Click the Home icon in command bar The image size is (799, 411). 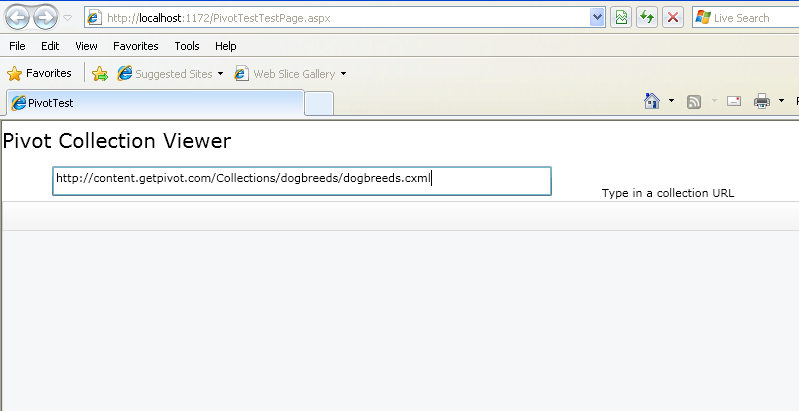click(x=652, y=101)
